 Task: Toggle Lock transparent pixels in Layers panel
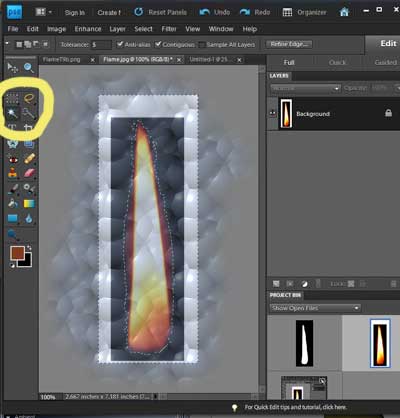coord(351,284)
